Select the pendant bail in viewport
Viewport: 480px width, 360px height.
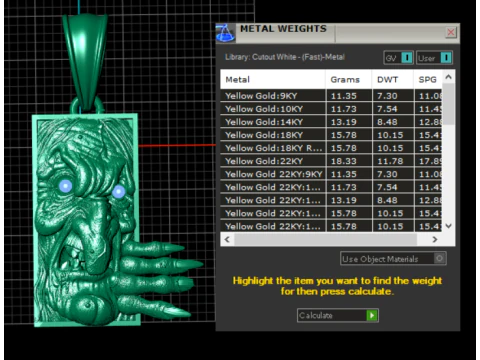point(85,62)
